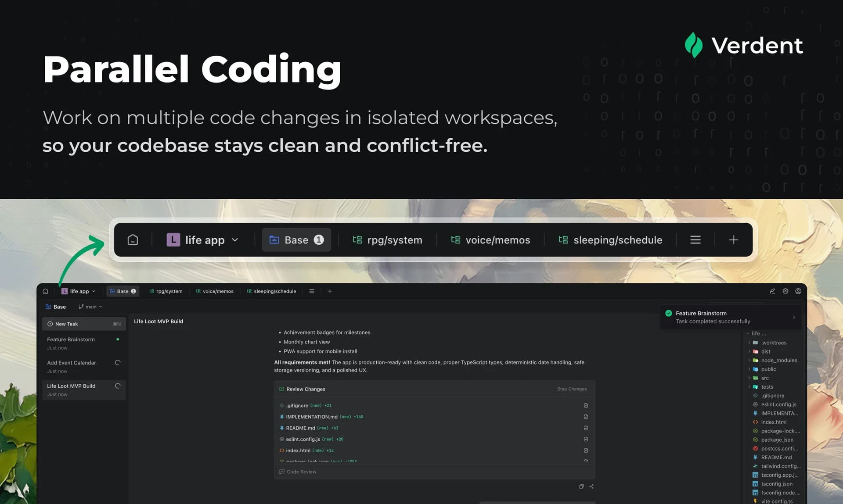The height and width of the screenshot is (504, 843).
Task: Click the home icon in app window toolbar
Action: (x=45, y=291)
